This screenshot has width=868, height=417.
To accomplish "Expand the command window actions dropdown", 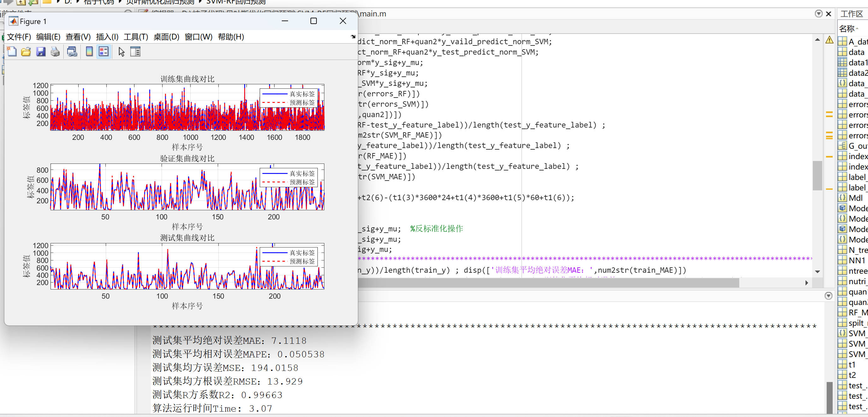I will pos(828,296).
